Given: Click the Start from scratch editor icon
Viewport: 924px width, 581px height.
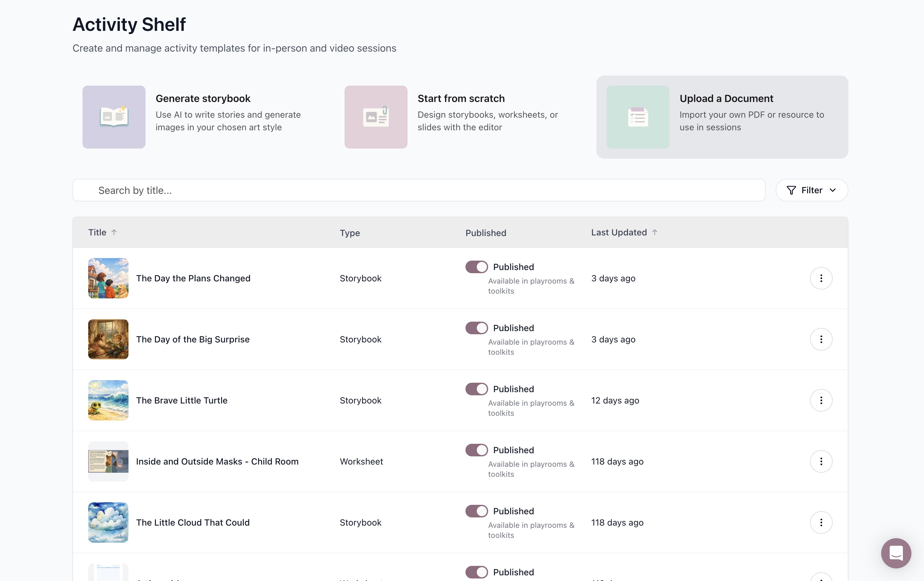Looking at the screenshot, I should coord(376,117).
